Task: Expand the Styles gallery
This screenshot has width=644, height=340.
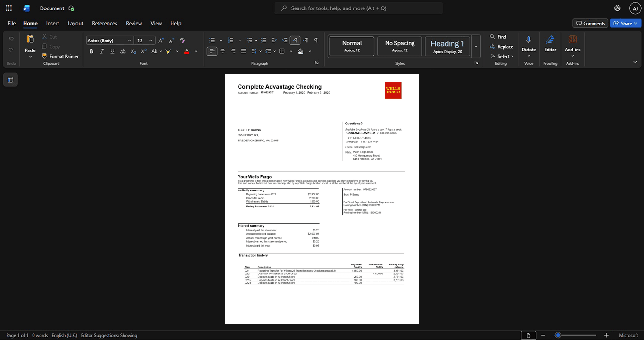Action: tap(476, 46)
